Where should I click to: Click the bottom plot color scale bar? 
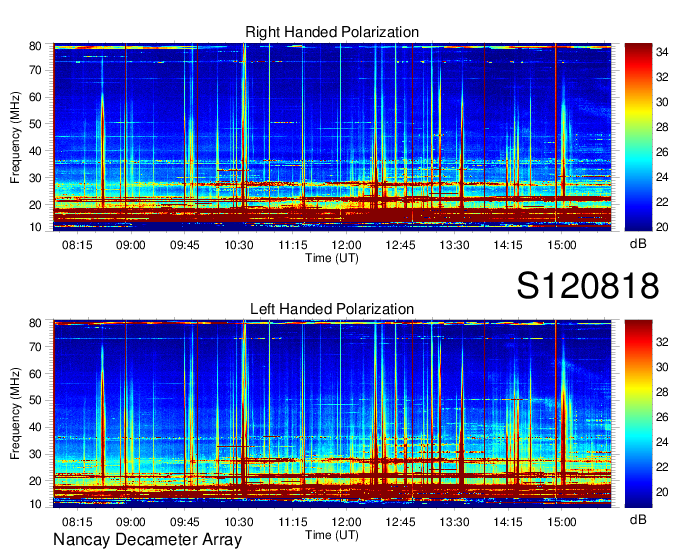coord(638,414)
